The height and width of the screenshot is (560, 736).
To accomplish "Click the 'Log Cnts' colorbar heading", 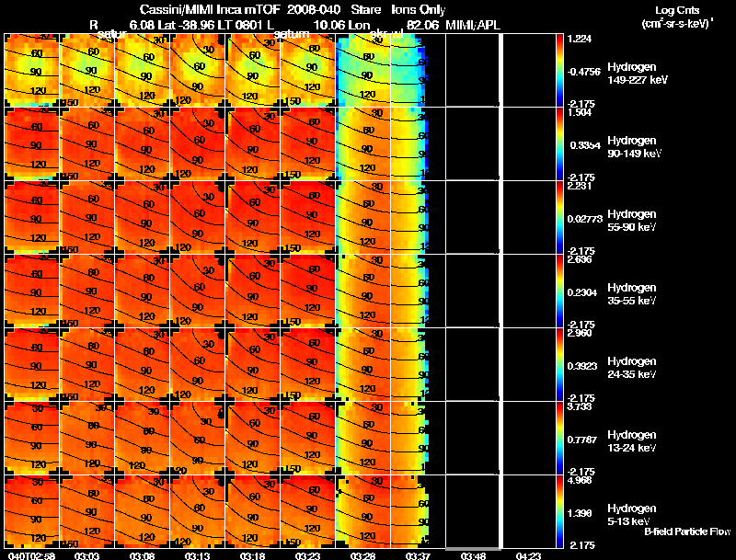I will 677,10.
